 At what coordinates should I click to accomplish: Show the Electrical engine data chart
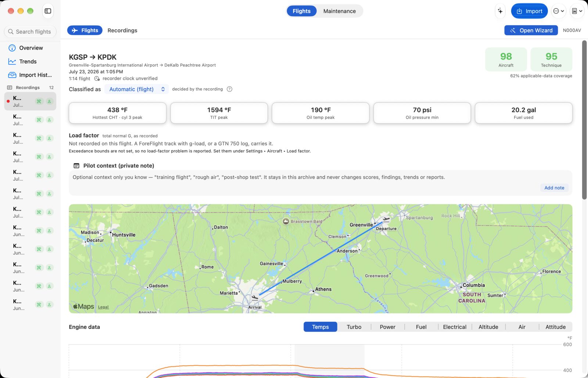(x=455, y=327)
